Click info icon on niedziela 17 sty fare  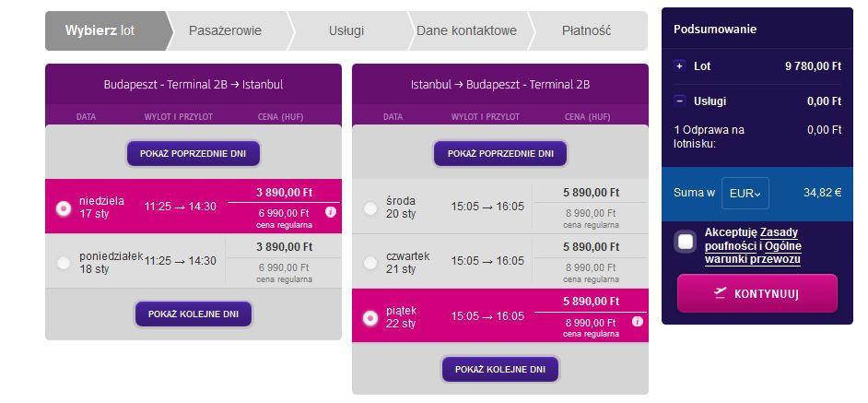point(331,212)
